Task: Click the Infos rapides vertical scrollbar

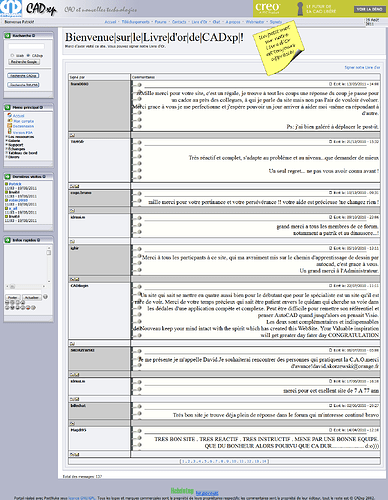Action: (49, 264)
